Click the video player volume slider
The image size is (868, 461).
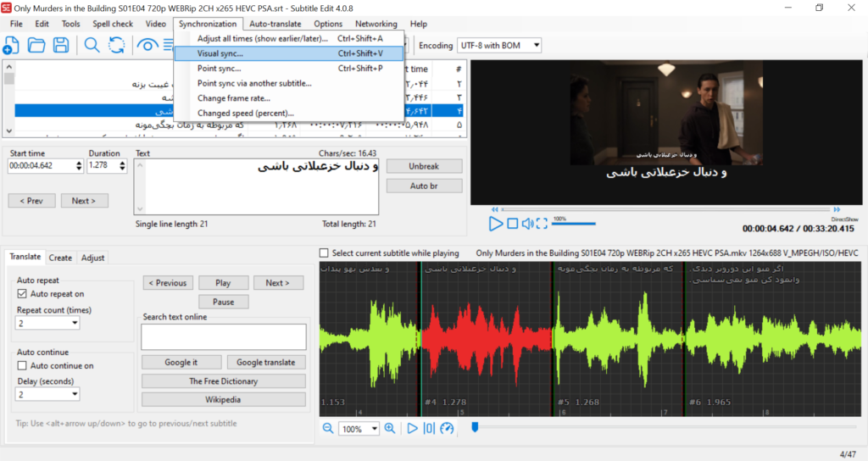[x=573, y=224]
